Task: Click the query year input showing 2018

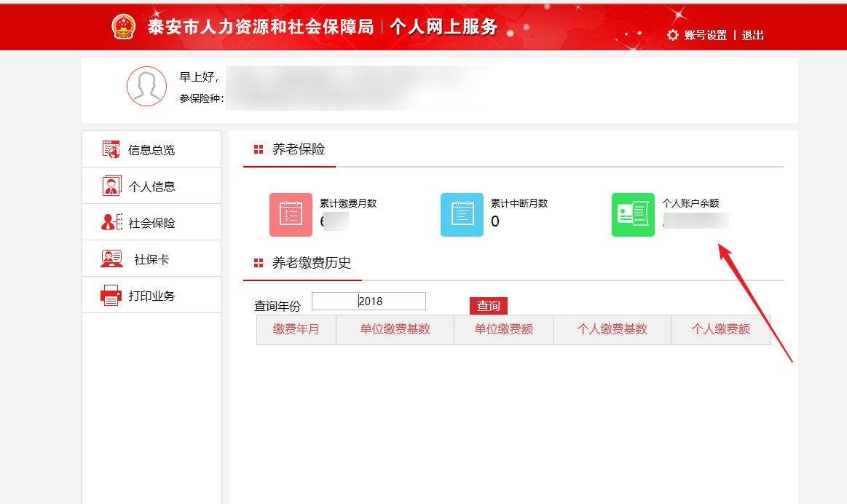Action: [x=370, y=301]
